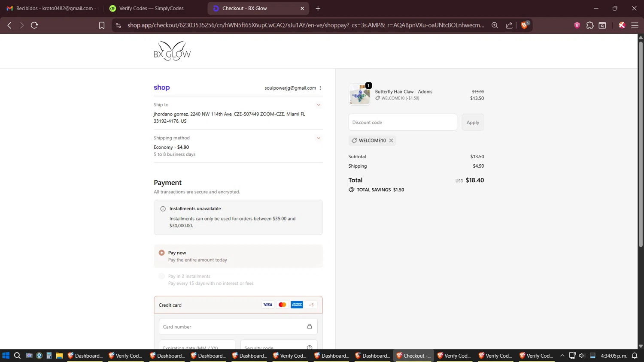Viewport: 644px width, 362px height.
Task: Open site settings icon in address bar
Action: [x=118, y=25]
